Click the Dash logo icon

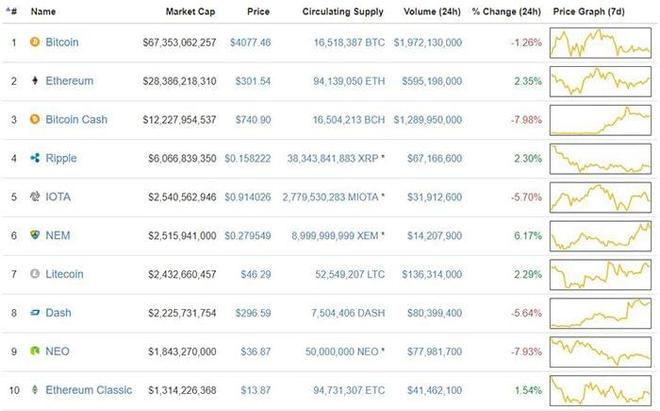point(35,313)
